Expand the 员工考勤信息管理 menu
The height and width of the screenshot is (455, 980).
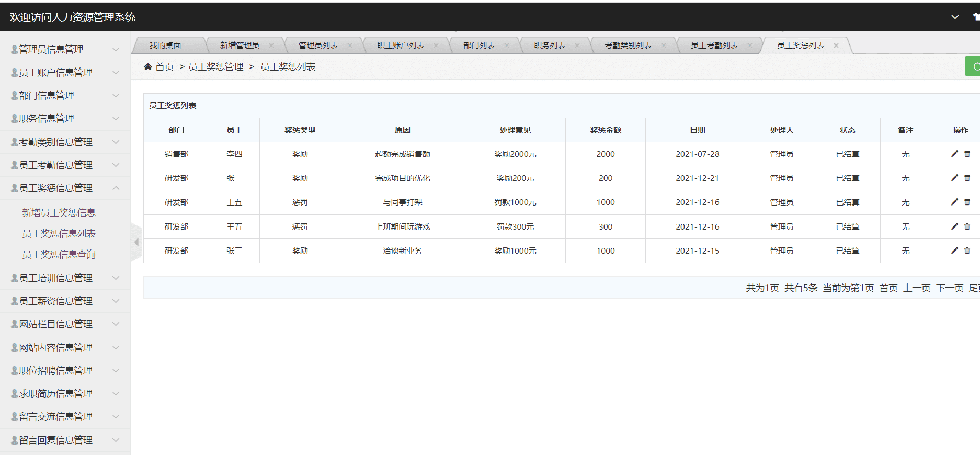65,165
